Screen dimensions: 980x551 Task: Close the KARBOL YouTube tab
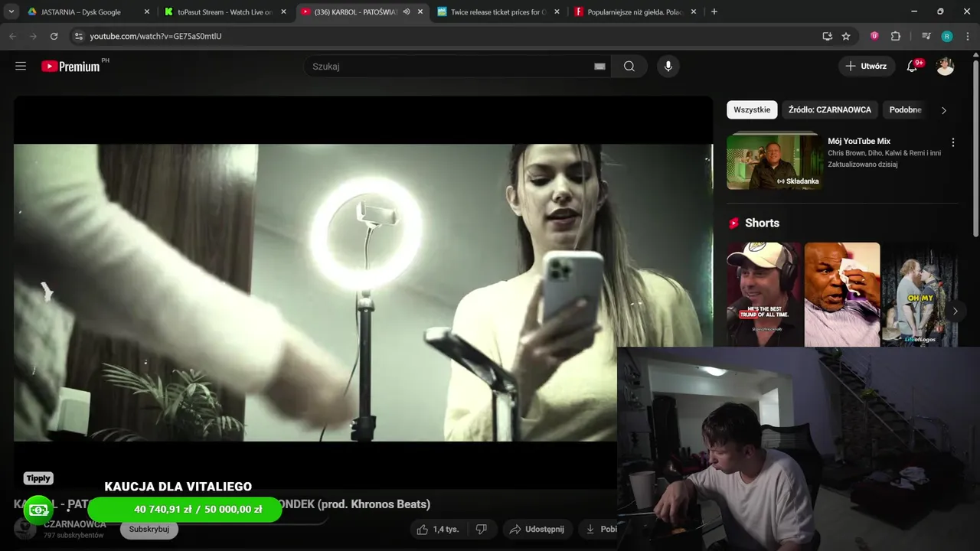click(420, 11)
